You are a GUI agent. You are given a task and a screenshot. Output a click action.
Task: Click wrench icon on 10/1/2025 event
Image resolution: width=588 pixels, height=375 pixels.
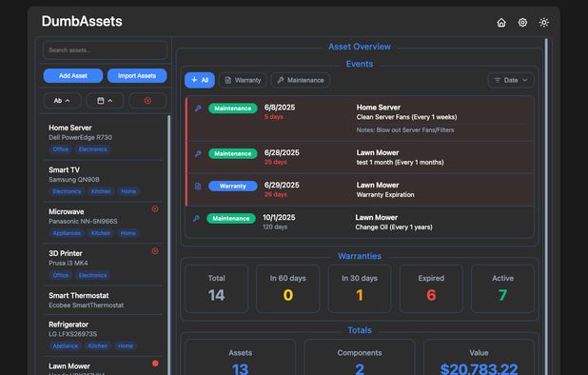click(x=196, y=218)
